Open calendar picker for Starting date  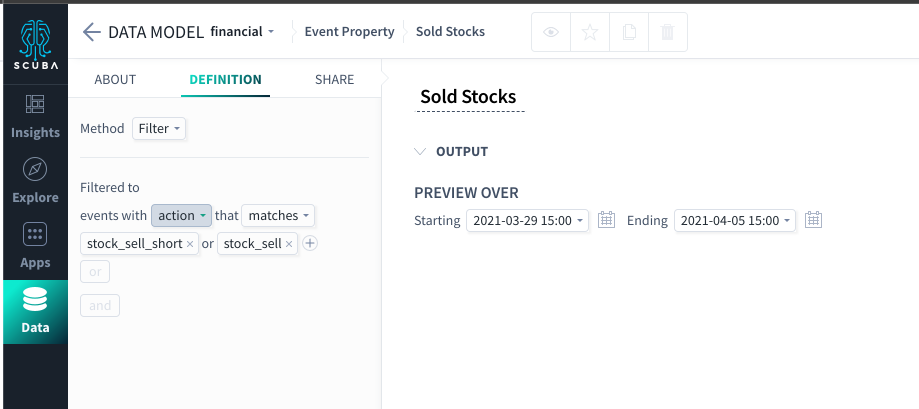606,220
